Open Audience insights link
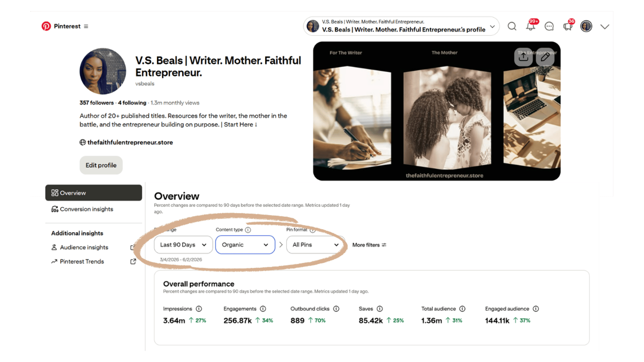The image size is (644, 362). click(84, 247)
